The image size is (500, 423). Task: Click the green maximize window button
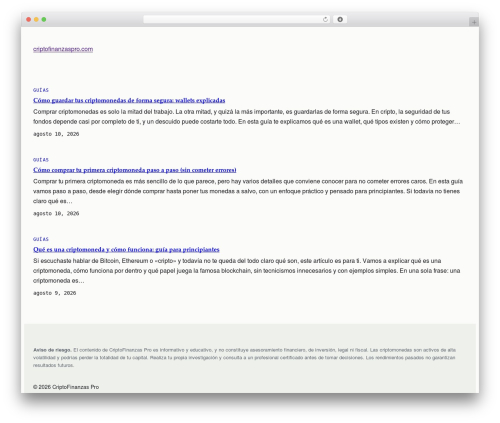pos(44,19)
